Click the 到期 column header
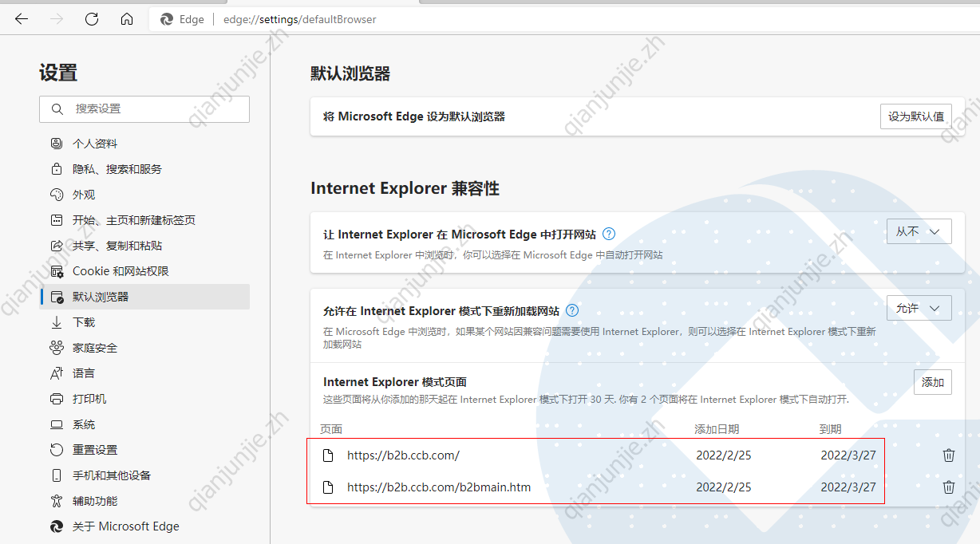Viewport: 980px width, 544px height. pyautogui.click(x=830, y=429)
